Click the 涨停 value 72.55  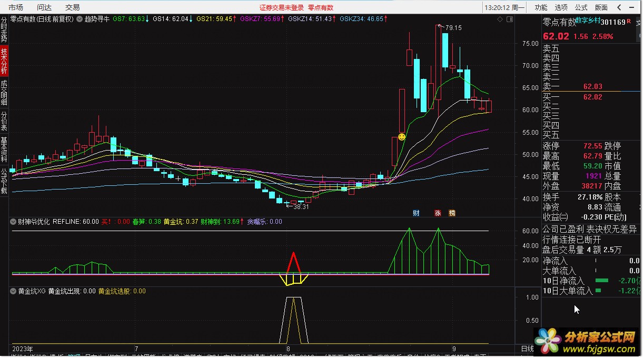(592, 146)
